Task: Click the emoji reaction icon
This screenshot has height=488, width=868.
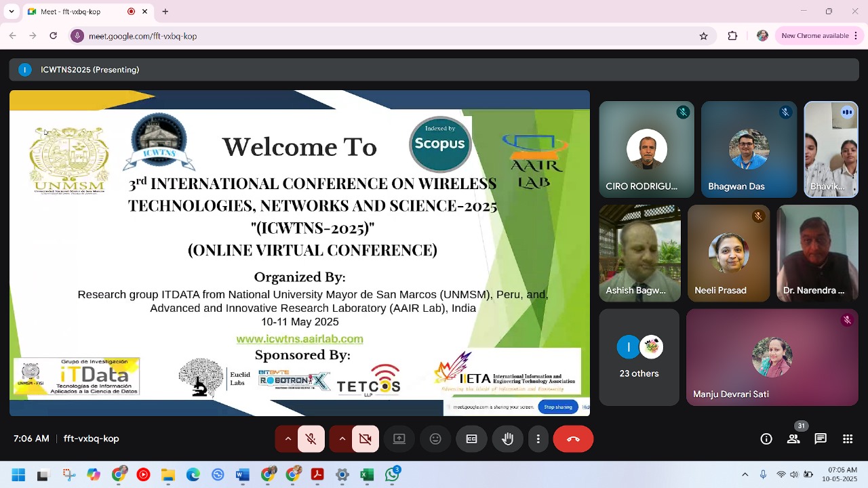Action: (435, 439)
